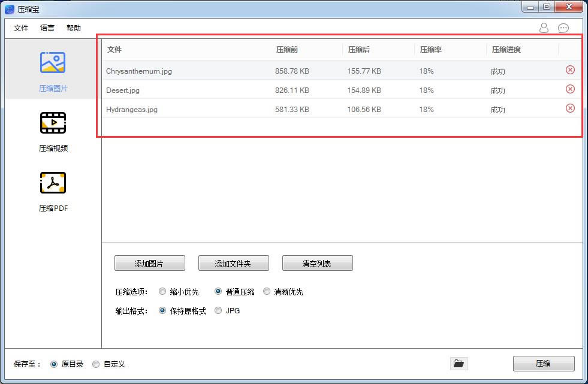The width and height of the screenshot is (588, 384).
Task: Open the output folder icon
Action: [x=459, y=364]
